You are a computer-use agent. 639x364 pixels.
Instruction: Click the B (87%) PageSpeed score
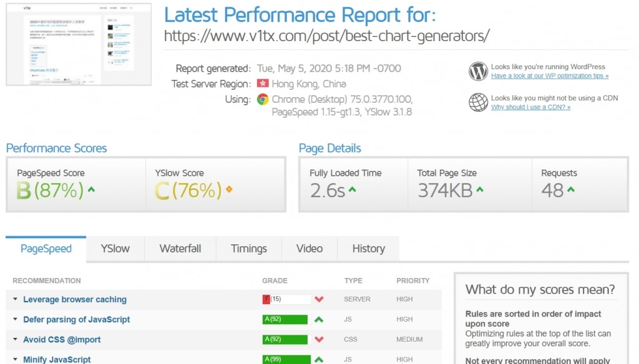50,190
